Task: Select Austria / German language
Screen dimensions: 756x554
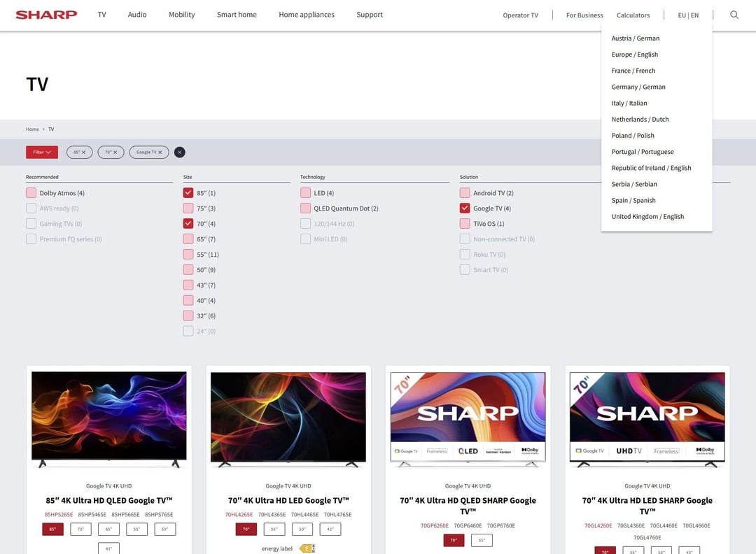Action: (636, 38)
